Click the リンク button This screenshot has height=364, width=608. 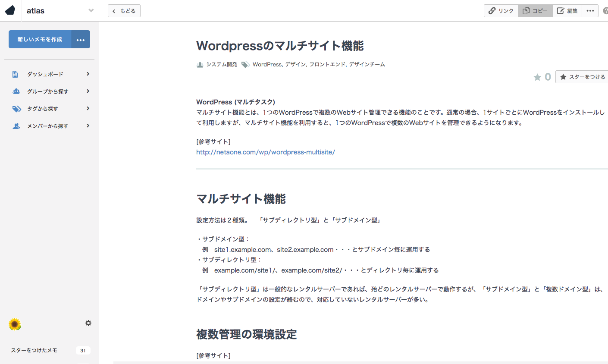tap(501, 11)
